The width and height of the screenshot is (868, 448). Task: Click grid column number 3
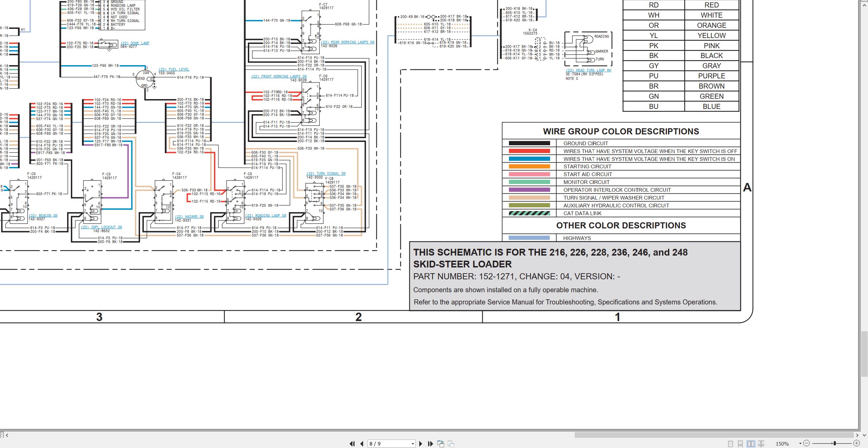[99, 317]
